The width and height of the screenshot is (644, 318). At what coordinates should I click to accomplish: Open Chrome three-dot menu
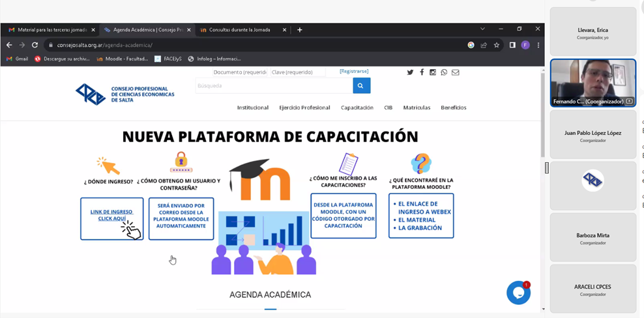[538, 45]
